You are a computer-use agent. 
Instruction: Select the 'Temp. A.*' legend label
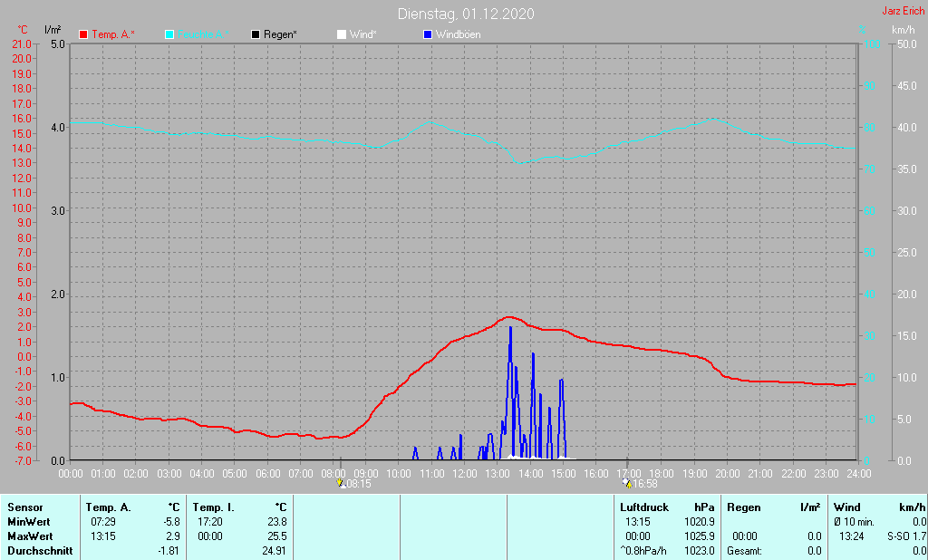click(113, 34)
